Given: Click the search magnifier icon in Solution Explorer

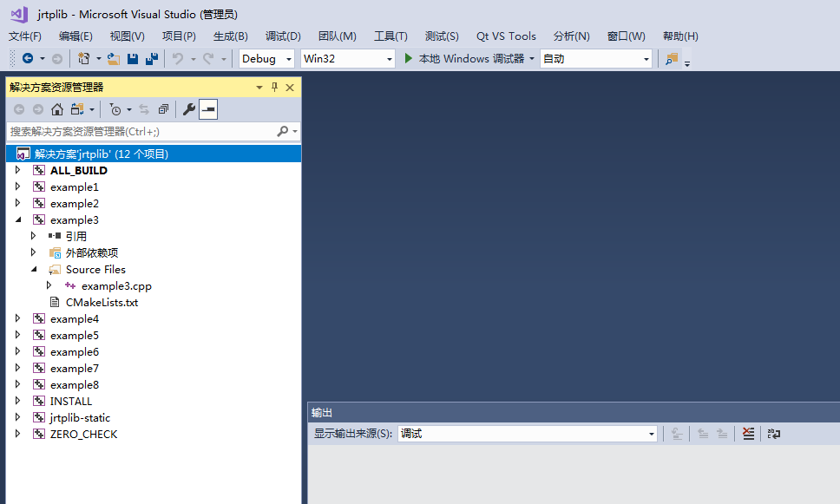Looking at the screenshot, I should click(282, 131).
